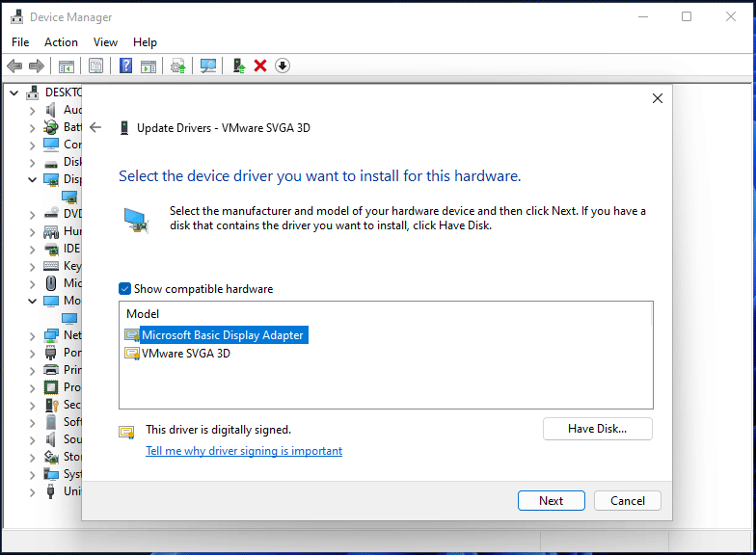Select the Universal Serial Bus plug icon
This screenshot has height=555, width=756.
(x=50, y=491)
